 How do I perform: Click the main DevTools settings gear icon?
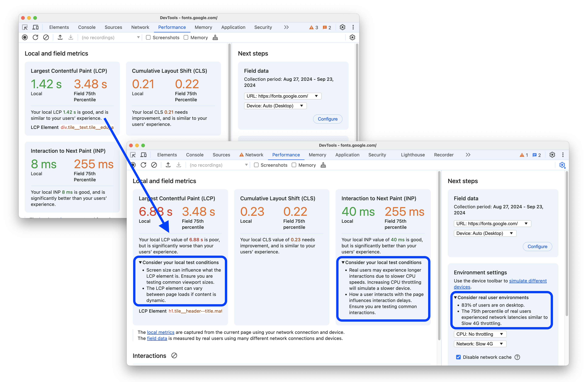(552, 155)
